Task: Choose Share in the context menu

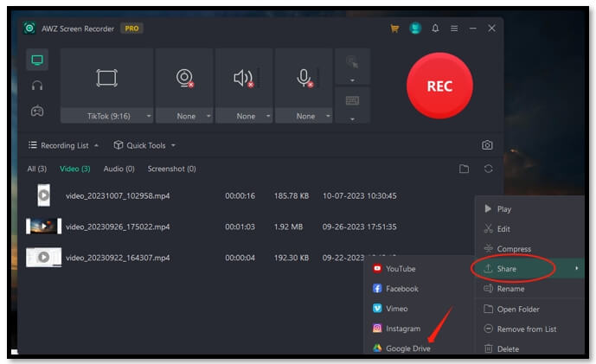Action: [530, 269]
